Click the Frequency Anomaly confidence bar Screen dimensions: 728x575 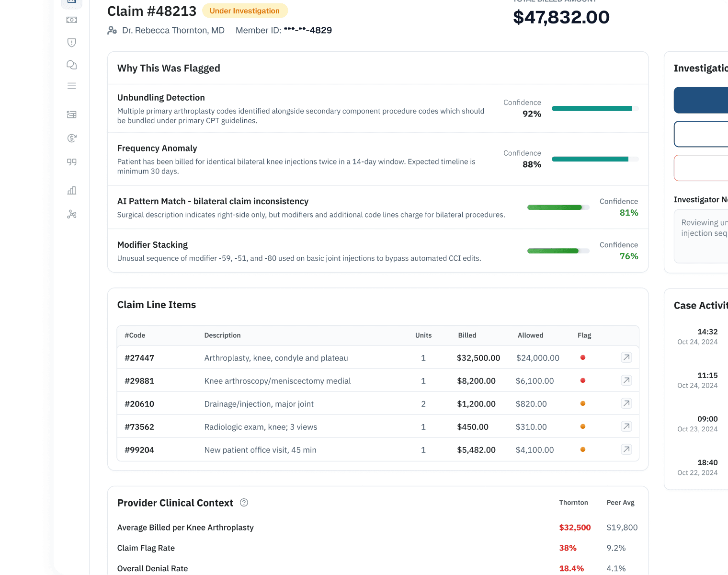tap(595, 159)
